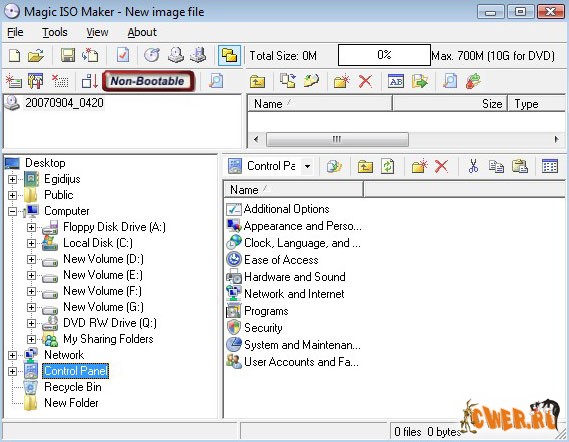
Task: Click search icon in image file toolbar
Action: (x=450, y=81)
